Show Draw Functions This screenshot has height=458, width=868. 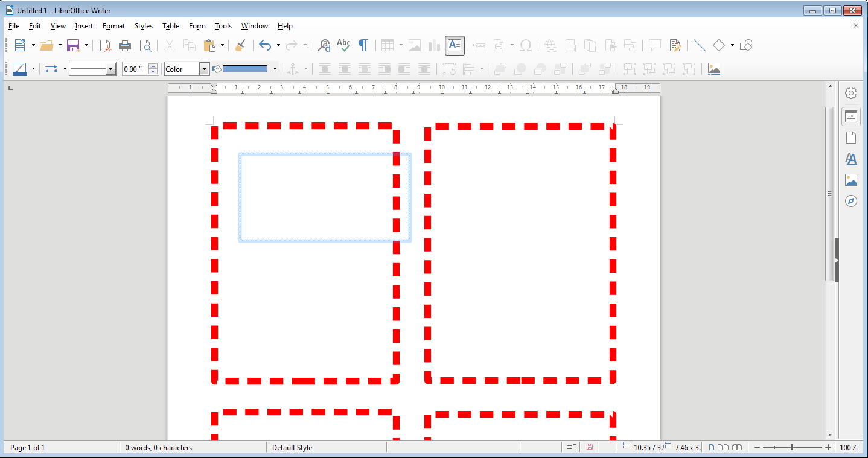coord(746,45)
